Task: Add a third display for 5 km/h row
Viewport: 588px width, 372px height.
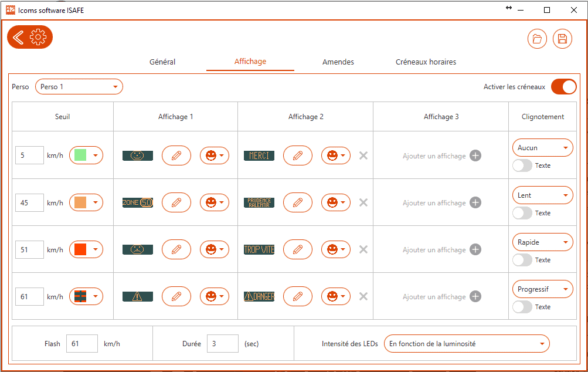Action: coord(475,155)
